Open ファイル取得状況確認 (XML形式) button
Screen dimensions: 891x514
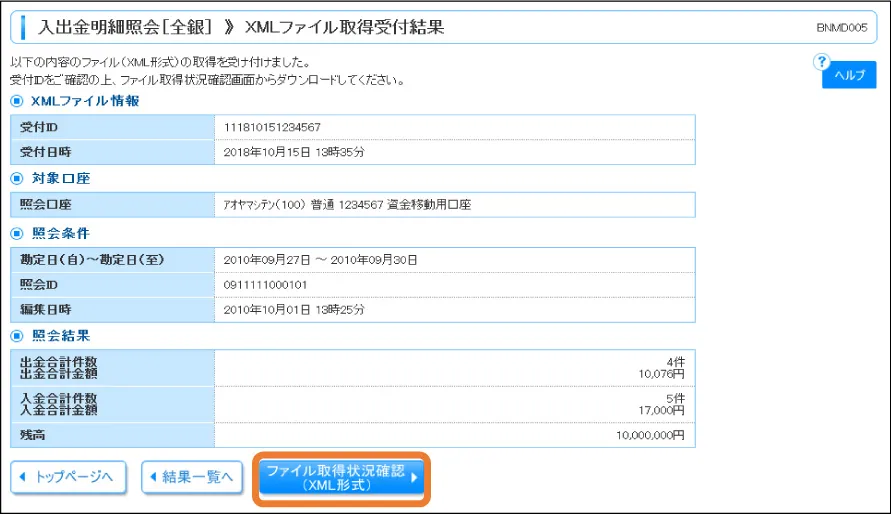(x=342, y=478)
